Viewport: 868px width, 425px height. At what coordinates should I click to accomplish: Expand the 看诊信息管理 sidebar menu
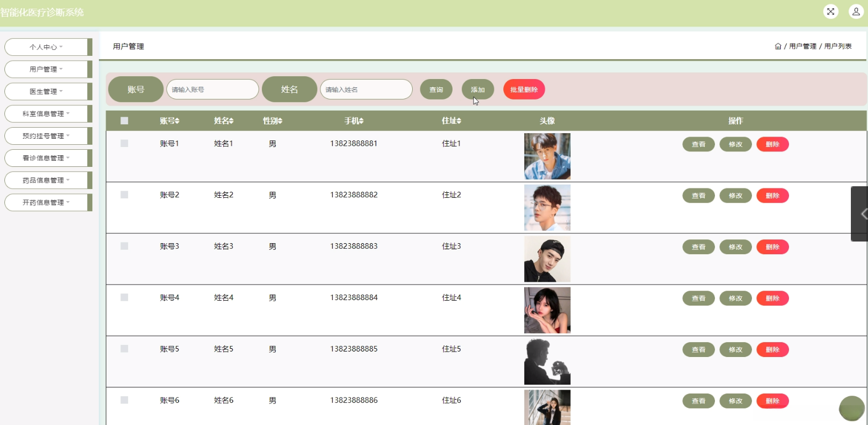(48, 158)
